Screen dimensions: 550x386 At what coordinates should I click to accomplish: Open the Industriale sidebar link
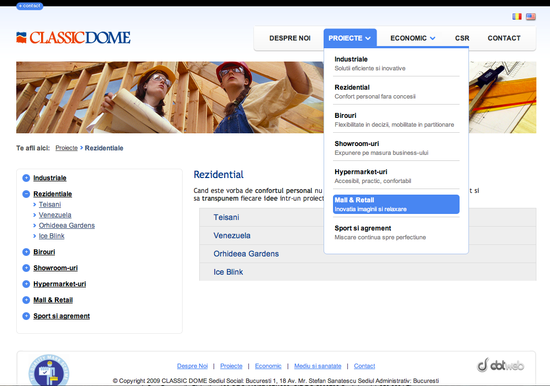tap(50, 178)
